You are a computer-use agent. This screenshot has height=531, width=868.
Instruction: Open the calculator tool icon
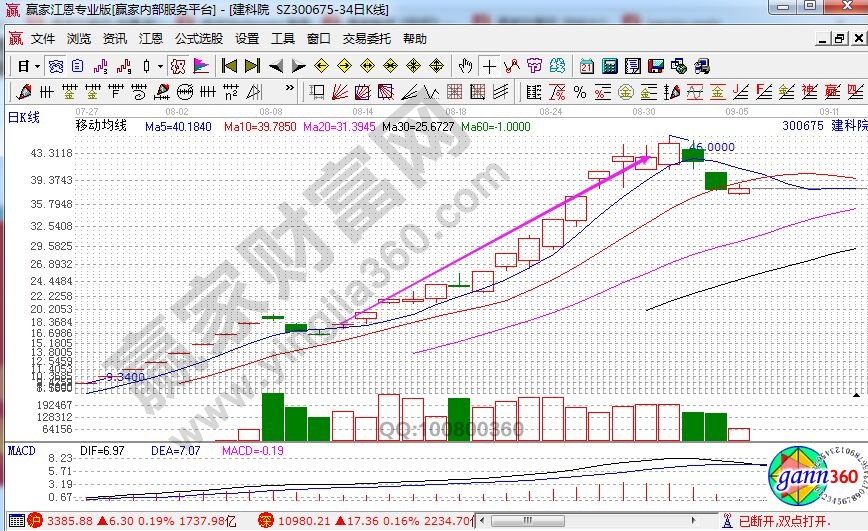click(608, 66)
